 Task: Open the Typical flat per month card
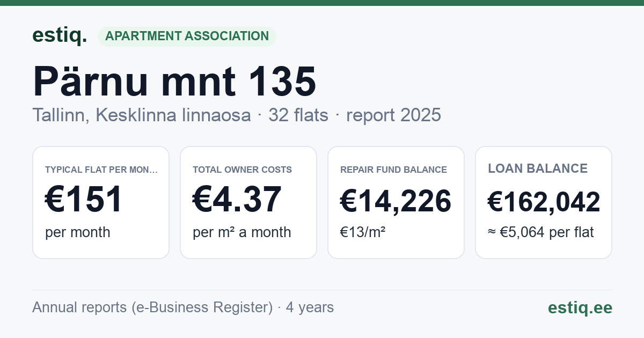click(101, 202)
